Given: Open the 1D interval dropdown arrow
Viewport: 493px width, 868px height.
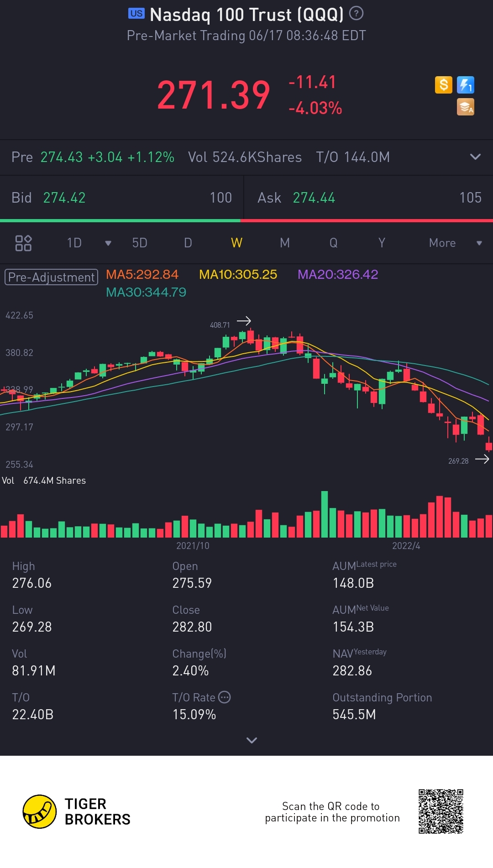Looking at the screenshot, I should (108, 243).
